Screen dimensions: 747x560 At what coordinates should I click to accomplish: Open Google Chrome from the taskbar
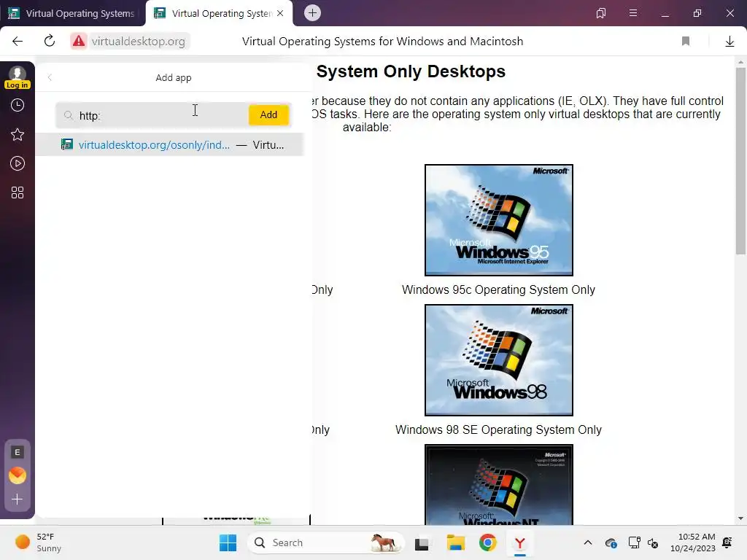(x=488, y=542)
